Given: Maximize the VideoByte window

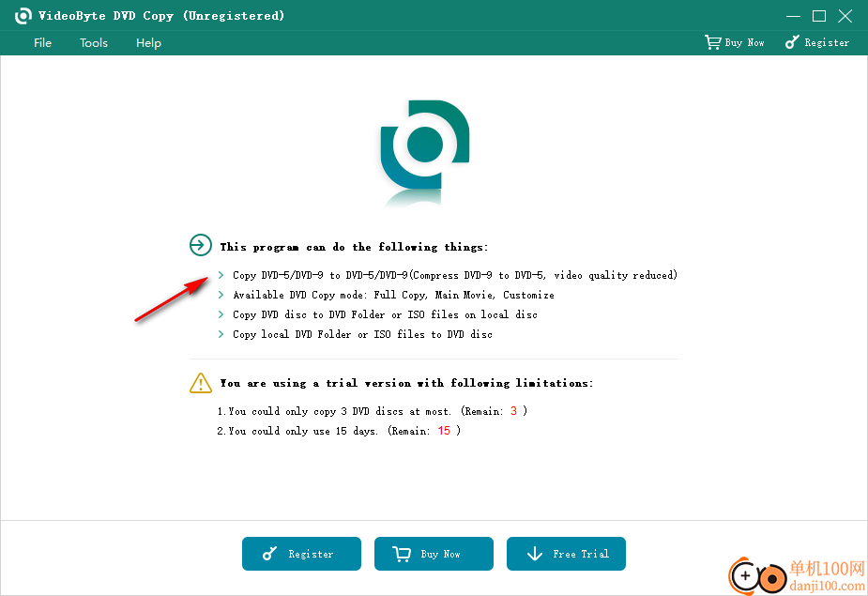Looking at the screenshot, I should (x=819, y=16).
